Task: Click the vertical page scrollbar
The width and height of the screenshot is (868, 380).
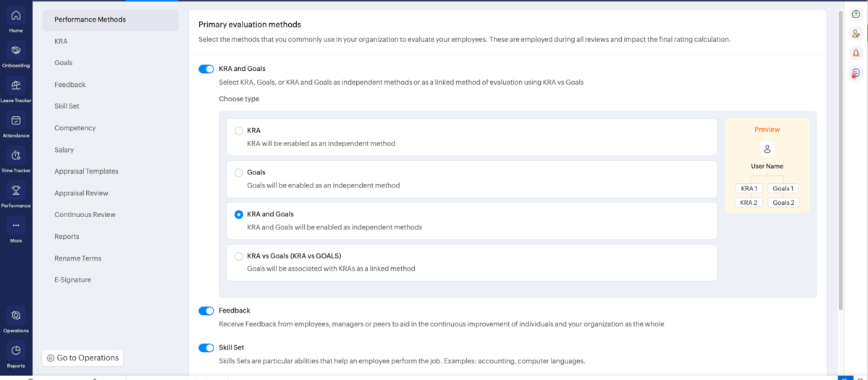Action: [x=840, y=159]
